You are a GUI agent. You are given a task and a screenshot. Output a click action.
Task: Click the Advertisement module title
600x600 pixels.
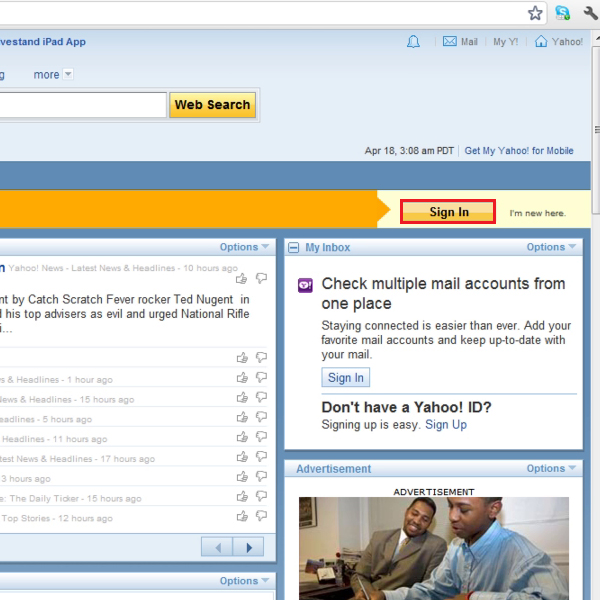334,469
